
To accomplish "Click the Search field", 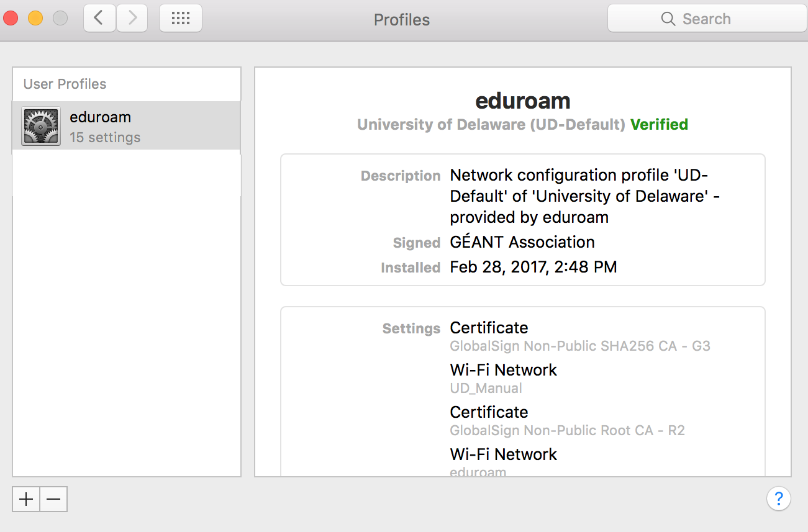I will pos(707,19).
